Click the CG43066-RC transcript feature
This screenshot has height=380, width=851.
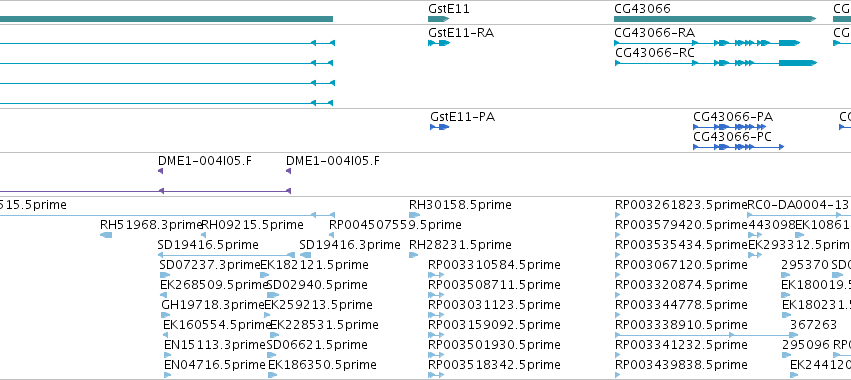click(x=715, y=63)
